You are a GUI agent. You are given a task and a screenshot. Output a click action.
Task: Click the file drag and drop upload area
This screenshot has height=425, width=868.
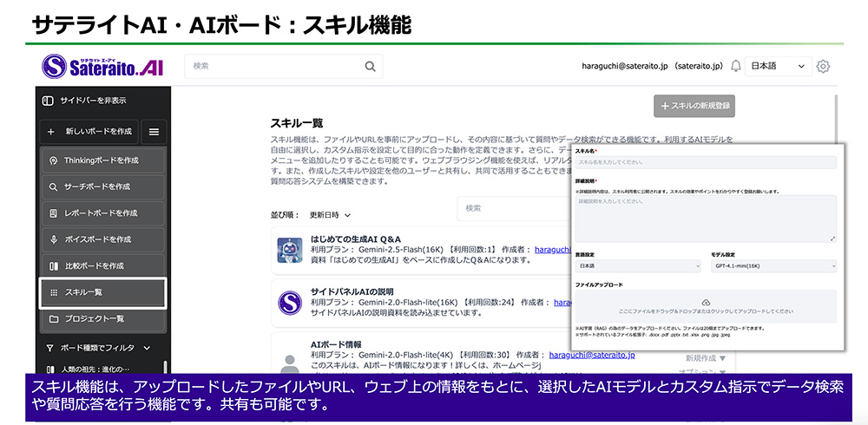706,306
